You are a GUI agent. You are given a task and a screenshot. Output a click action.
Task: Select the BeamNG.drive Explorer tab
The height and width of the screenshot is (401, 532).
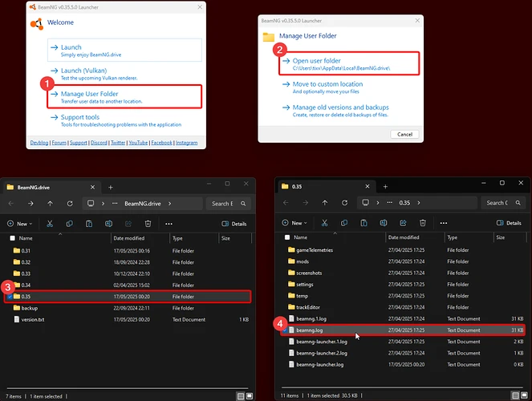51,188
